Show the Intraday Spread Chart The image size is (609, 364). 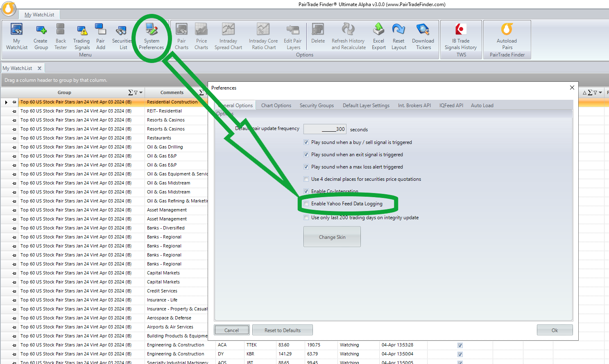click(x=228, y=36)
